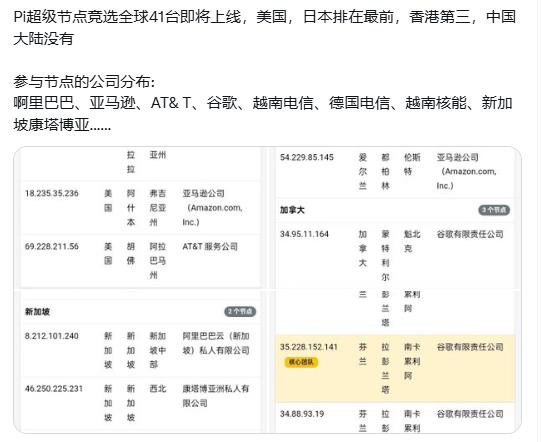Click the post headline about Pi超级节点竞选
This screenshot has width=541, height=442.
tap(265, 28)
